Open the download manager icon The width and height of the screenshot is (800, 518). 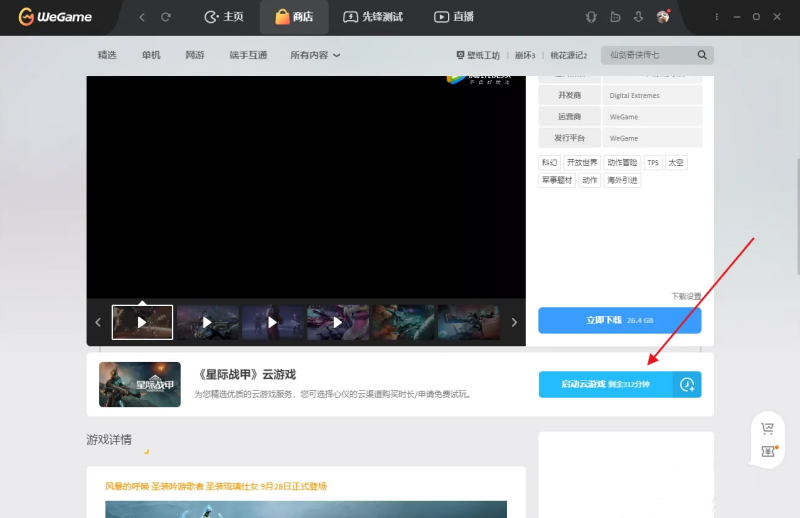click(x=638, y=17)
